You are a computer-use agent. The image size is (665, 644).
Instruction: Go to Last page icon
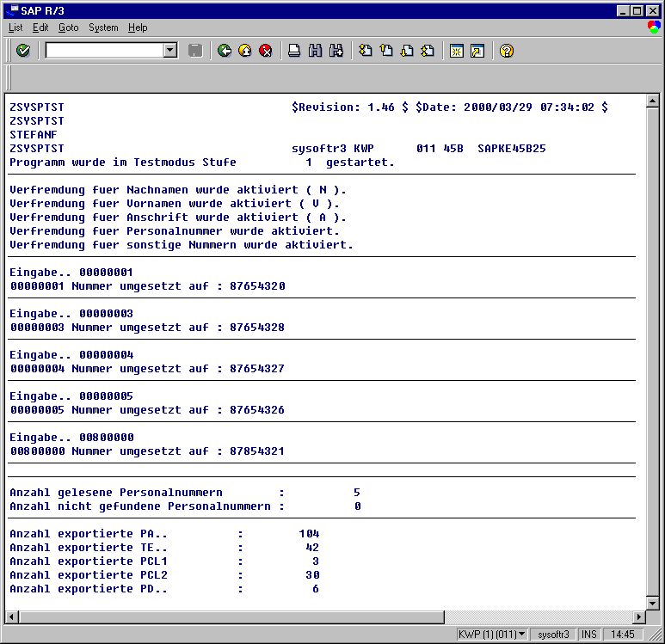(428, 51)
